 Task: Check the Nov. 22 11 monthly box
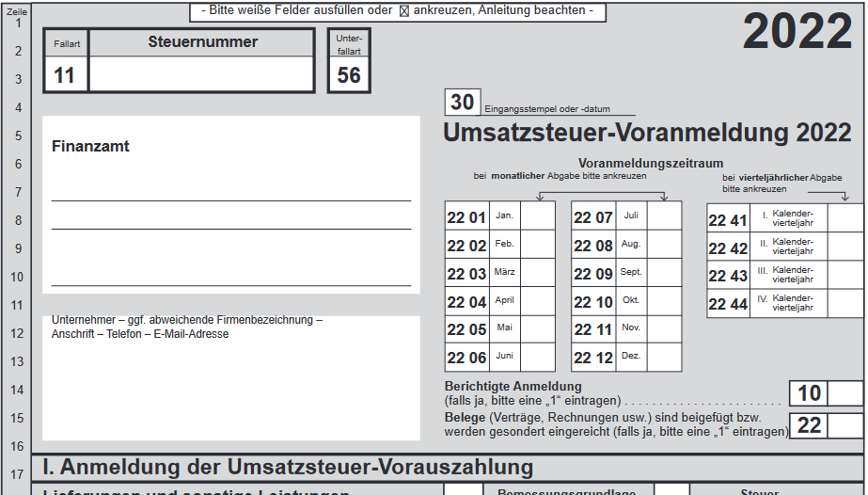[664, 328]
